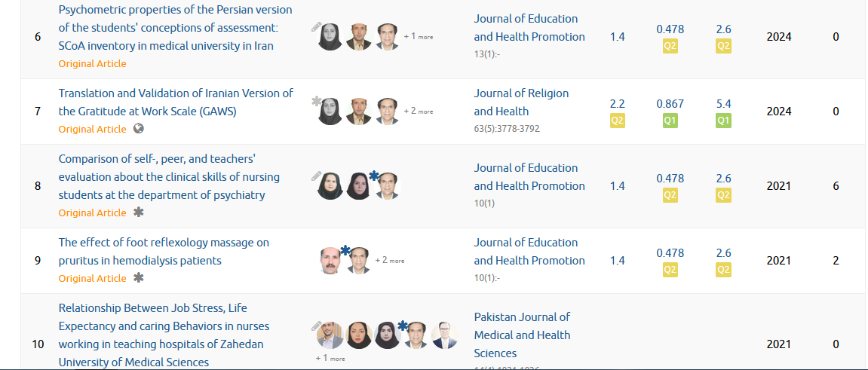Open Journal of Religion and Health link

click(521, 102)
